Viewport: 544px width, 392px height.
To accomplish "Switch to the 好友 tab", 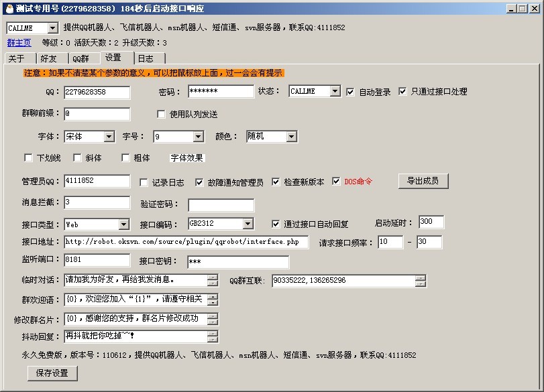I will [x=47, y=58].
